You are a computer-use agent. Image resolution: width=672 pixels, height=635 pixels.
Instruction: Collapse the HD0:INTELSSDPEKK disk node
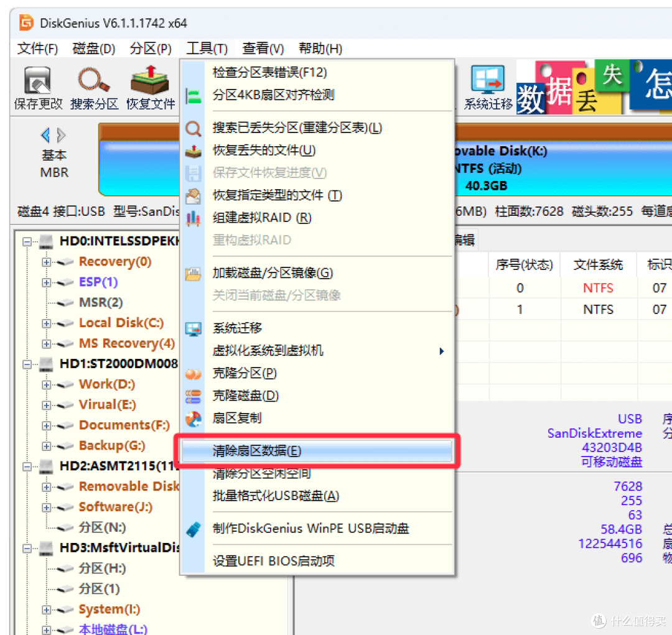(27, 242)
